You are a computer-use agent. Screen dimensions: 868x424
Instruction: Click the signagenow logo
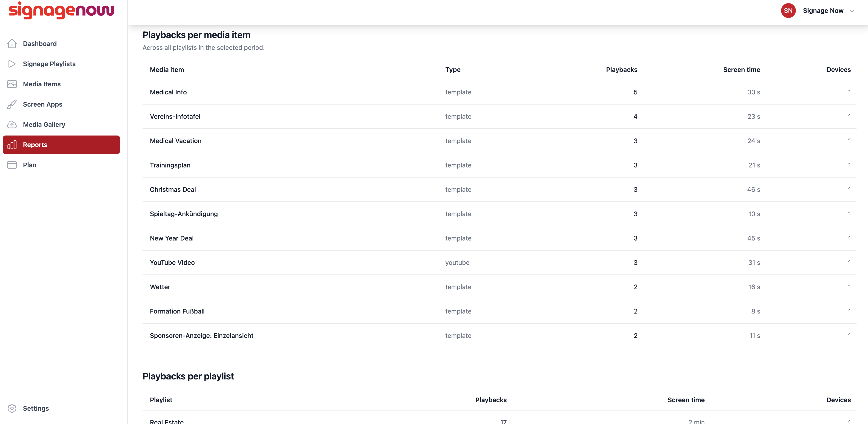(x=61, y=10)
